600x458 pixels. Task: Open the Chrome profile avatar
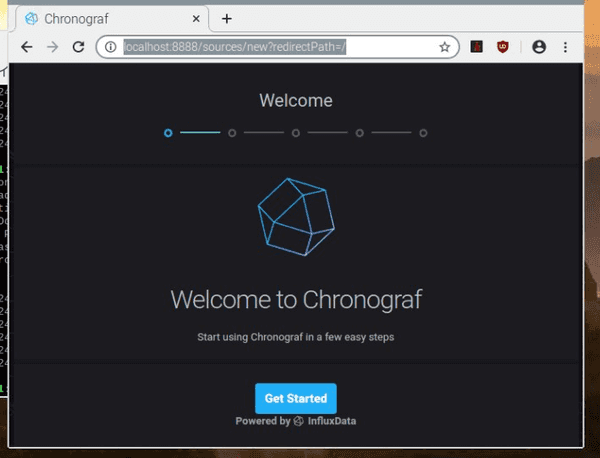tap(539, 47)
